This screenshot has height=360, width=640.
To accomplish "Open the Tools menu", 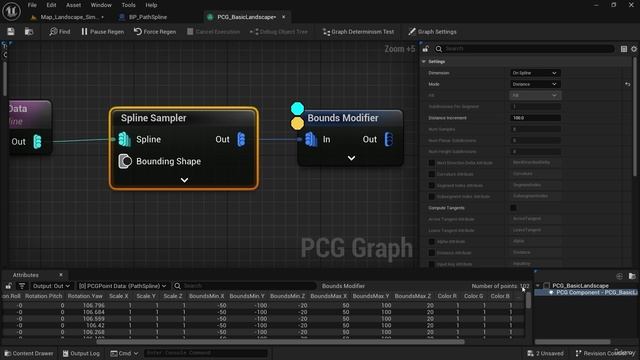I will pos(128,5).
